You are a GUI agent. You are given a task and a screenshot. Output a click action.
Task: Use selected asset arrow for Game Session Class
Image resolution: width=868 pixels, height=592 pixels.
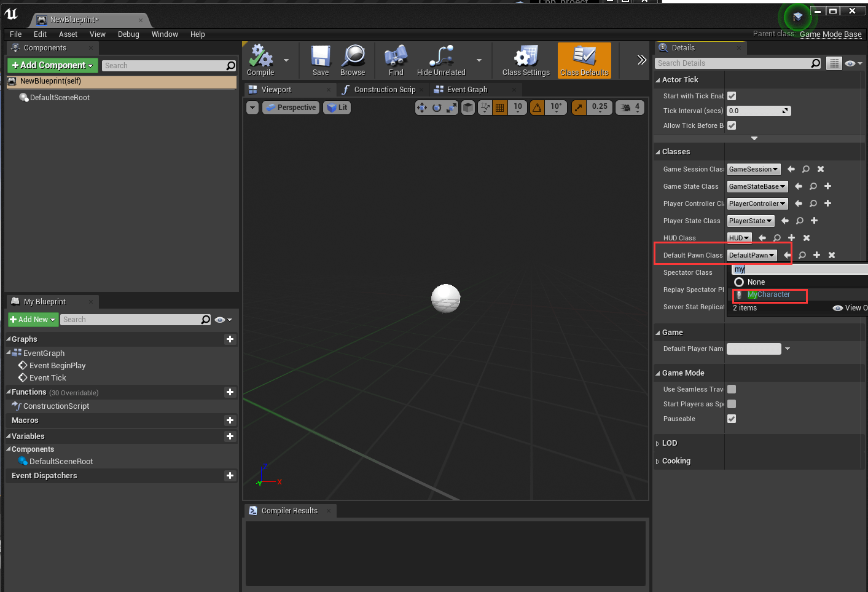pos(791,169)
